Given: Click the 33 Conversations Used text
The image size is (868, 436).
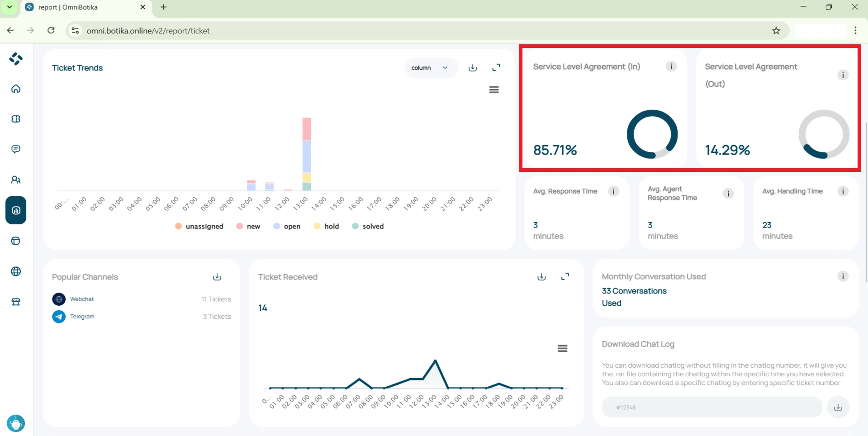Looking at the screenshot, I should pyautogui.click(x=634, y=297).
